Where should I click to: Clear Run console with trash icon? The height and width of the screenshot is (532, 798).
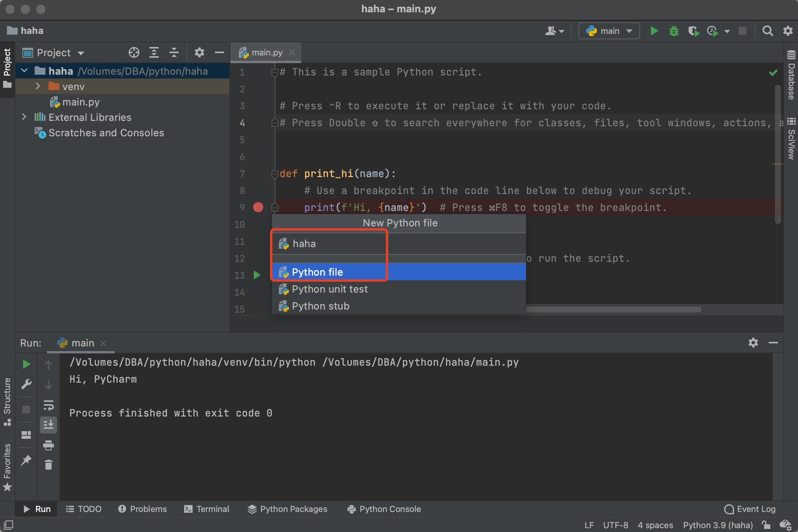(x=49, y=465)
